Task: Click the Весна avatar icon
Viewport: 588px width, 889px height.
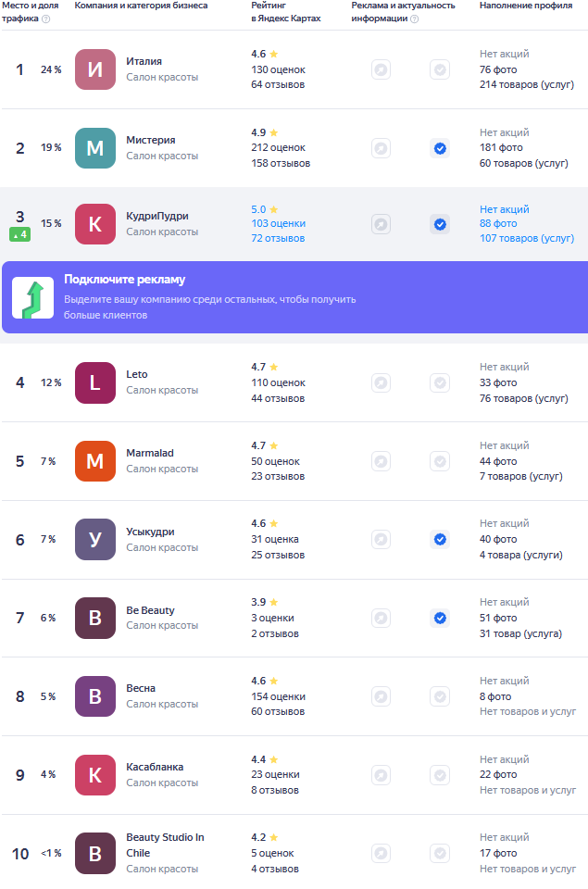Action: coord(95,696)
